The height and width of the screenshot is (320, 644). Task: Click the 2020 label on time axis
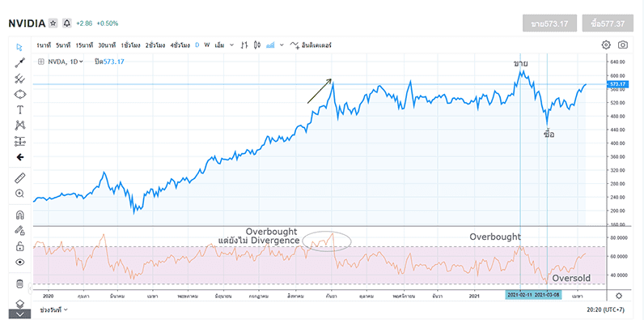point(48,296)
